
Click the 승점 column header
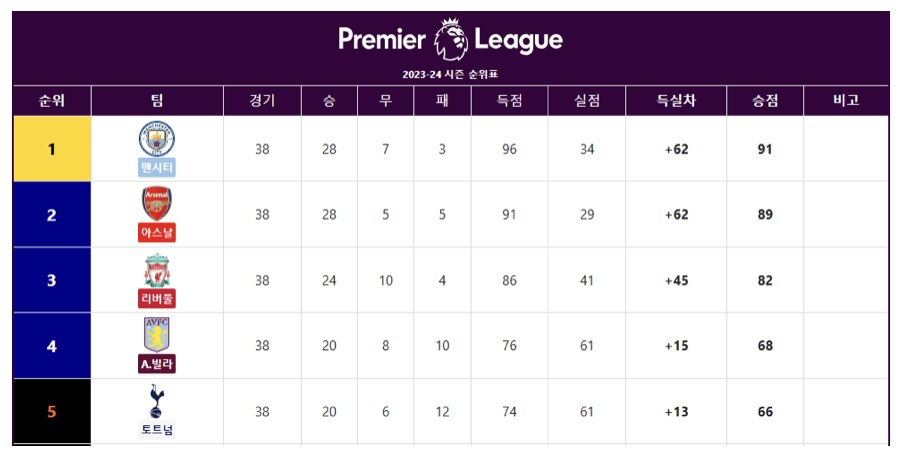pyautogui.click(x=765, y=101)
